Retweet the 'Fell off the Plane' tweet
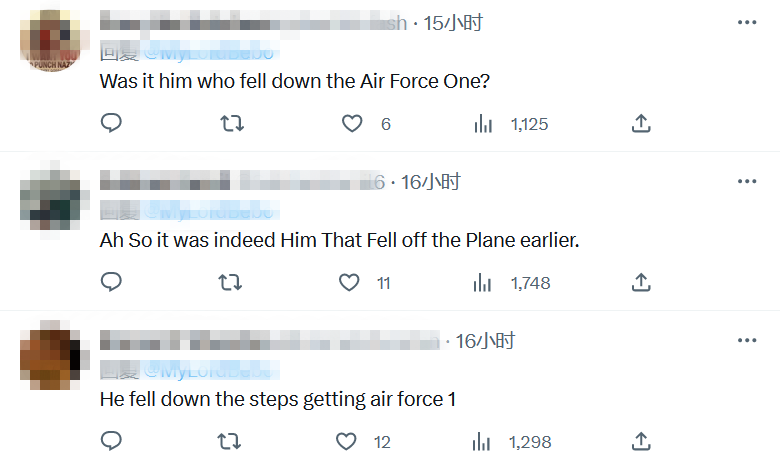The image size is (780, 463). [230, 283]
